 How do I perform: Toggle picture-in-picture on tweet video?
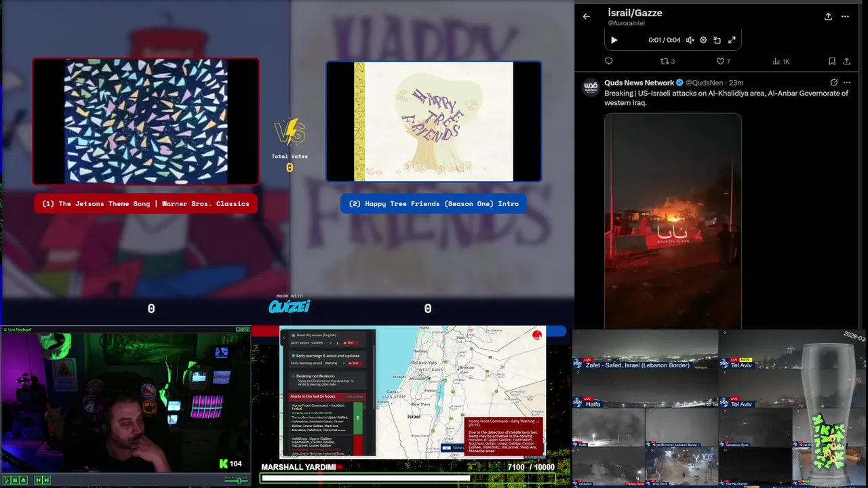[717, 40]
